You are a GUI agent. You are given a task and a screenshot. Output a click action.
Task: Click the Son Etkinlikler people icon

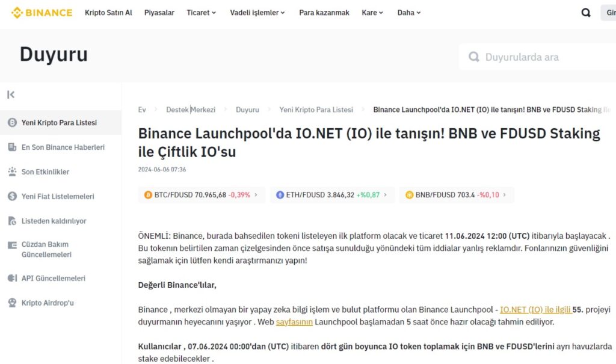coord(12,172)
